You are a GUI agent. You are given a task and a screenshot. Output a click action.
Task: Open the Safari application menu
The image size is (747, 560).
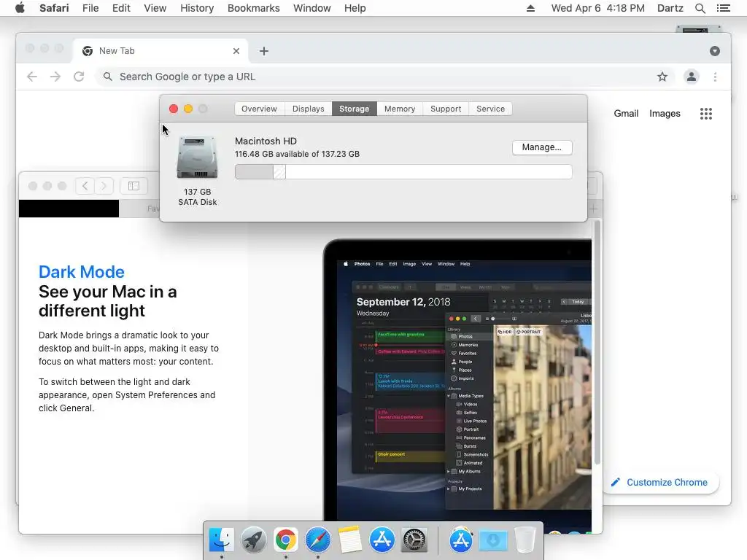tap(54, 8)
